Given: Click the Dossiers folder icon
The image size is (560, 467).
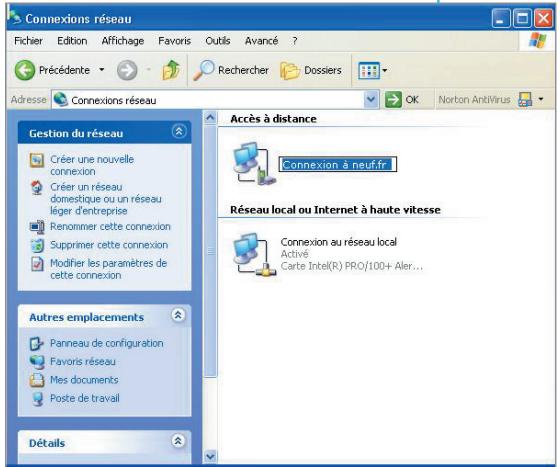Looking at the screenshot, I should click(290, 70).
